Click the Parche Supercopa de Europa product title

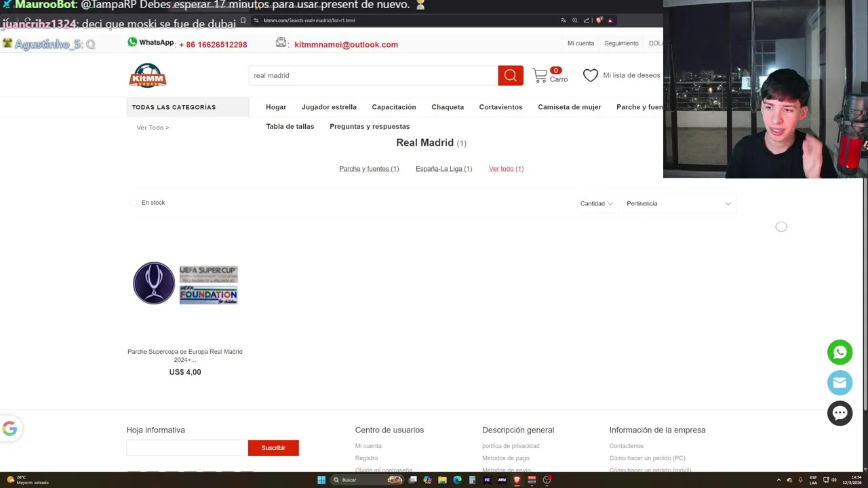click(184, 355)
